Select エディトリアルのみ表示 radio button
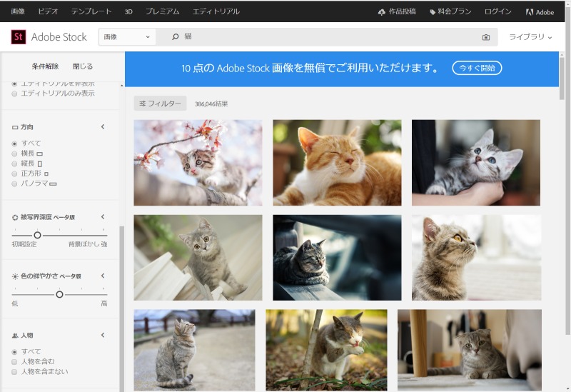Viewport: 571px width, 392px height. tap(14, 94)
